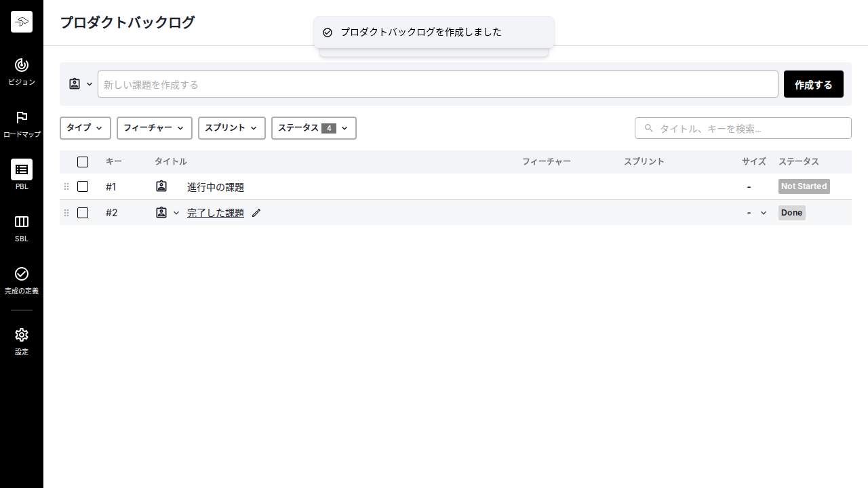Click the キー column header
This screenshot has height=488, width=868.
114,162
